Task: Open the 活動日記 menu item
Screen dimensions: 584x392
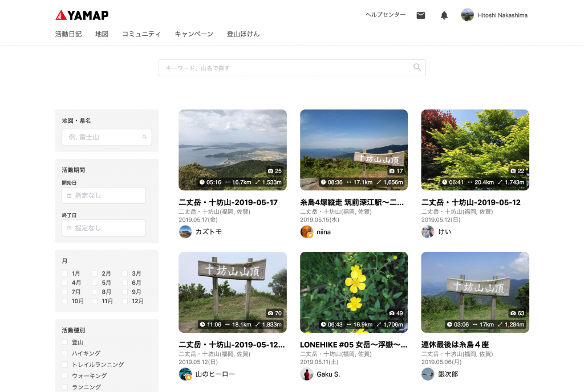Action: coord(68,34)
